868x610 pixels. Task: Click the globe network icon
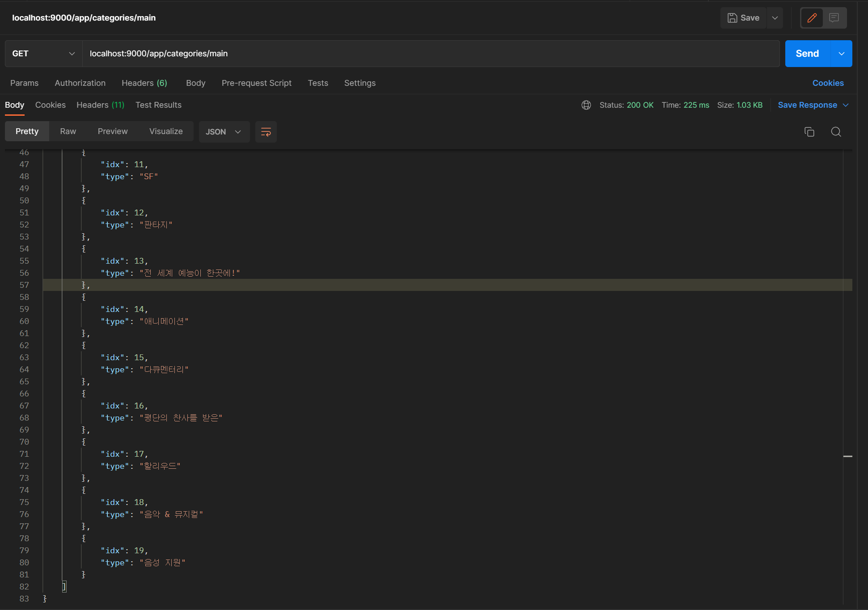pos(586,105)
